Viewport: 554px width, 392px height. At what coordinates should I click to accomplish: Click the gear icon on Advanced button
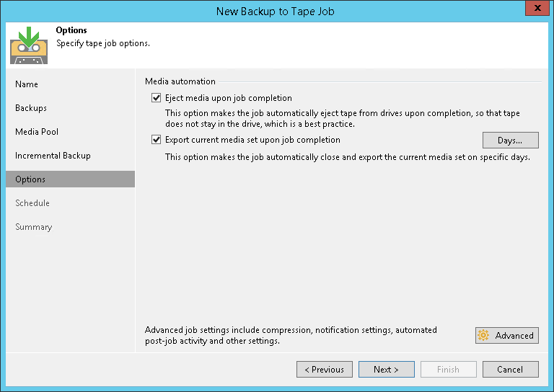coord(483,336)
